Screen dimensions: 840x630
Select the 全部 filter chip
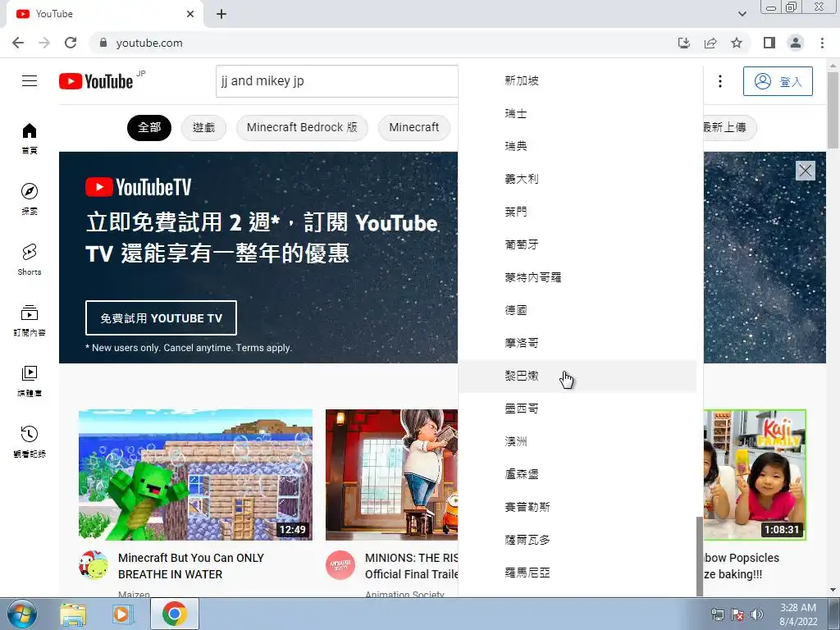149,127
